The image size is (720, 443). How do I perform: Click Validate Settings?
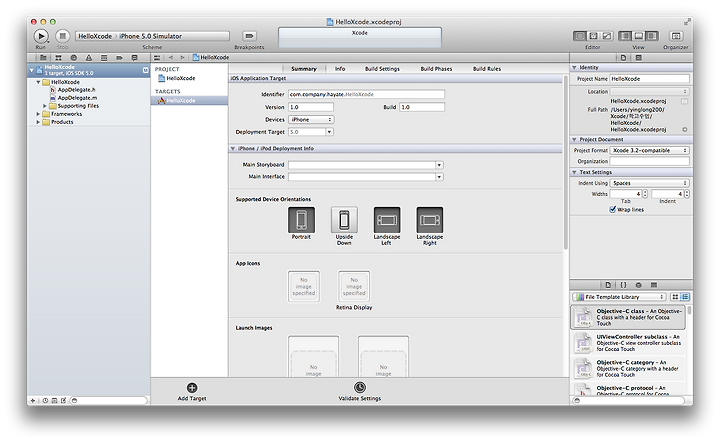[360, 392]
